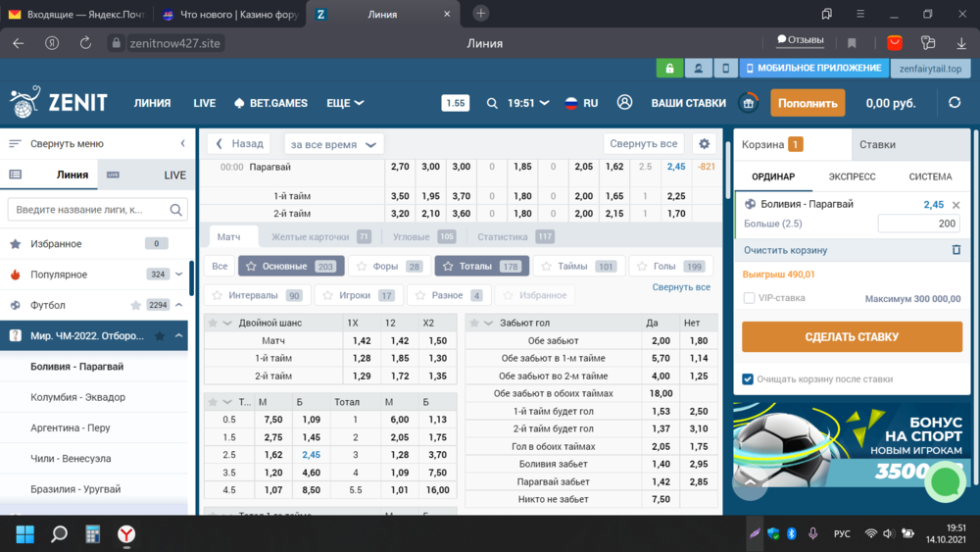Toggle Голы filter chip
The height and width of the screenshot is (552, 980).
coord(671,267)
